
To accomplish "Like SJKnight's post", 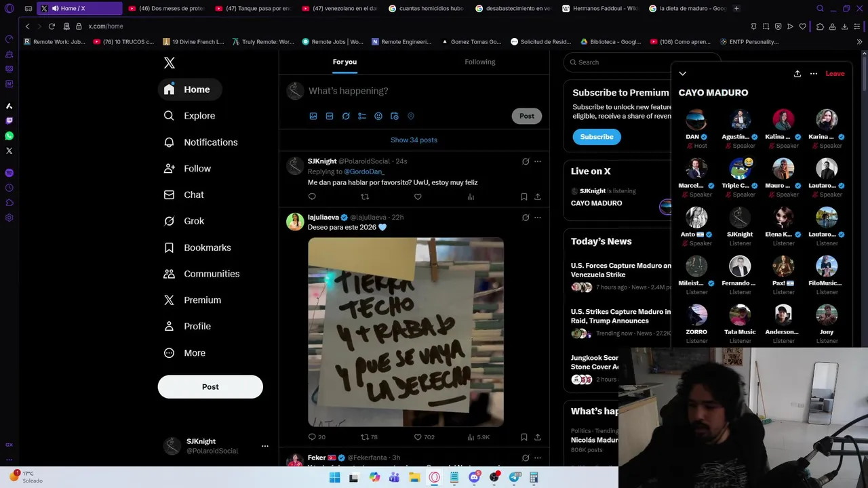I will click(418, 197).
